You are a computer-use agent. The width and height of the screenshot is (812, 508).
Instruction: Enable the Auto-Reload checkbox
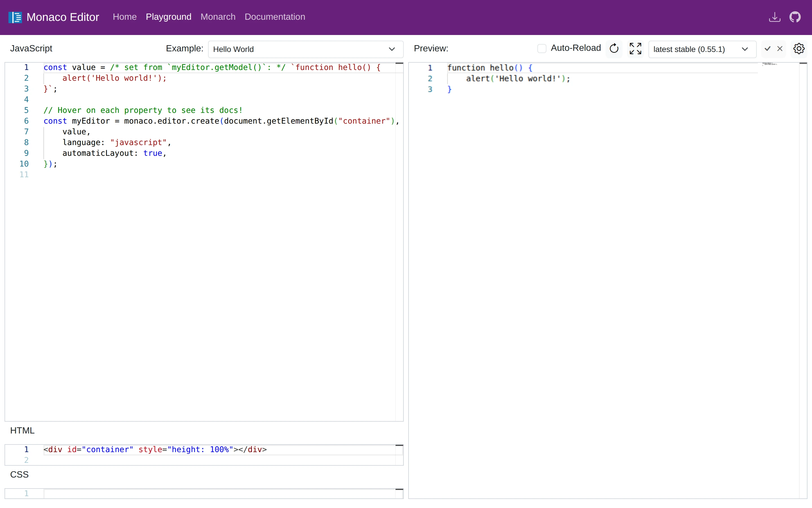(542, 48)
